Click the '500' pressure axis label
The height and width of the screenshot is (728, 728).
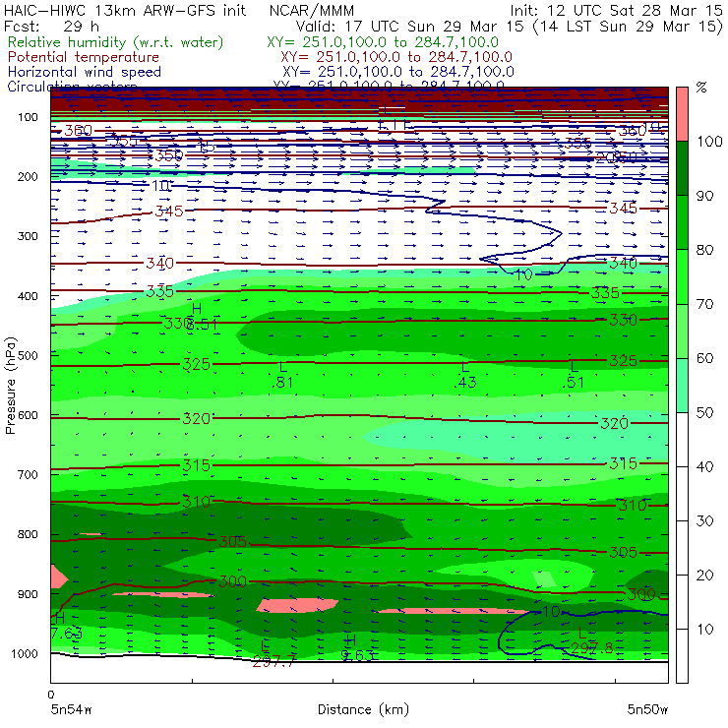[28, 355]
